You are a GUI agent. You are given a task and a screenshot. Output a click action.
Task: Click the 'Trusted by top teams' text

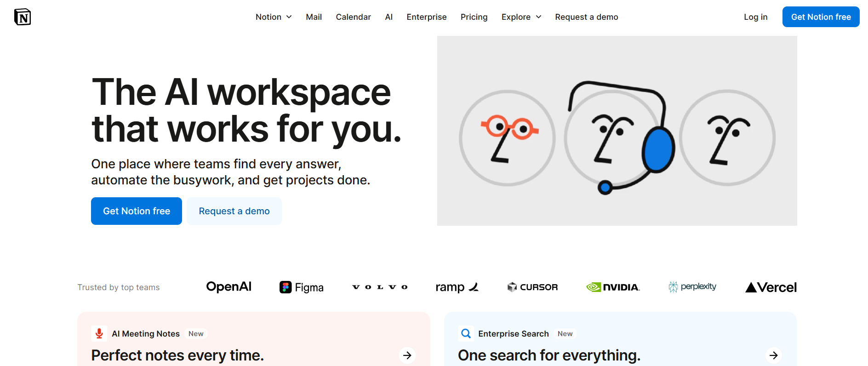tap(119, 287)
